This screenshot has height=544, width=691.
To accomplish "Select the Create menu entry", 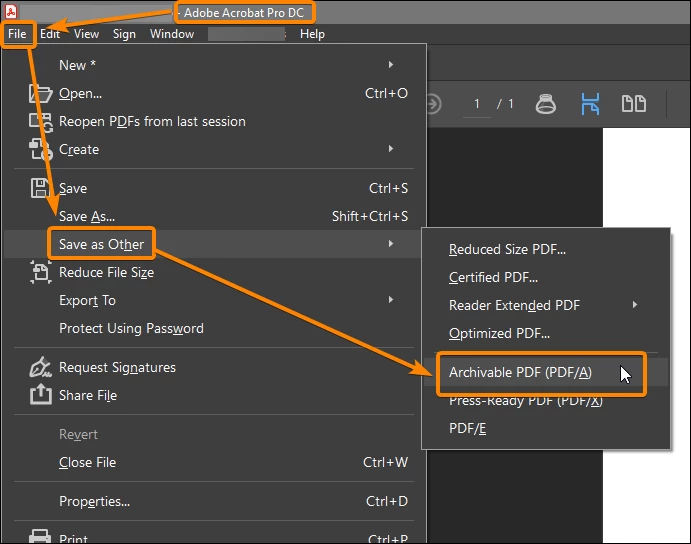I will (214, 149).
